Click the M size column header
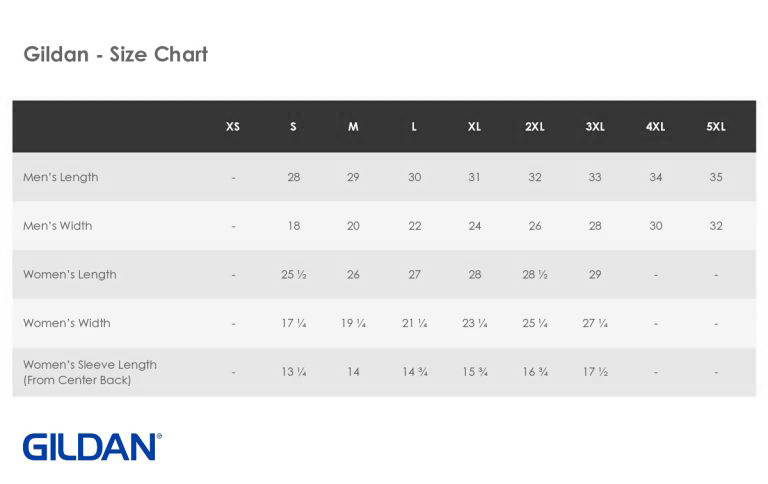Viewport: 768px width, 484px height. pos(353,127)
